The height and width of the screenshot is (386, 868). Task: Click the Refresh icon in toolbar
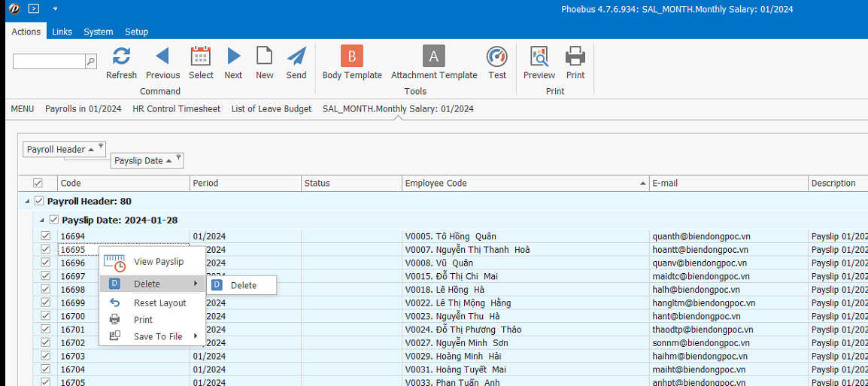point(121,56)
